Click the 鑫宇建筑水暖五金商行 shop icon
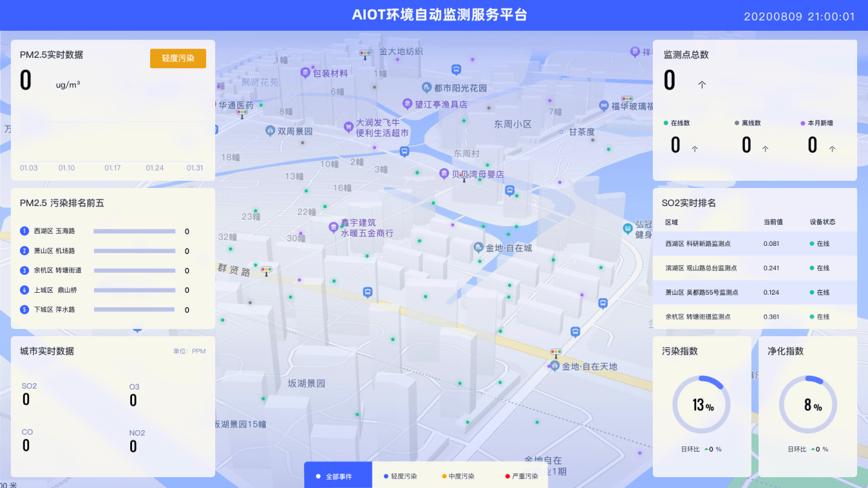Image resolution: width=868 pixels, height=488 pixels. (x=333, y=227)
